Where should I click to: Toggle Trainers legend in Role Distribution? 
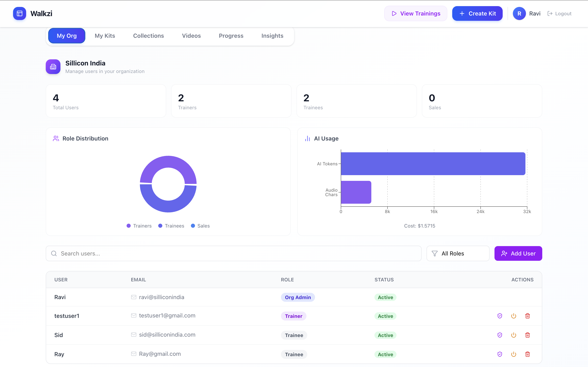139,226
